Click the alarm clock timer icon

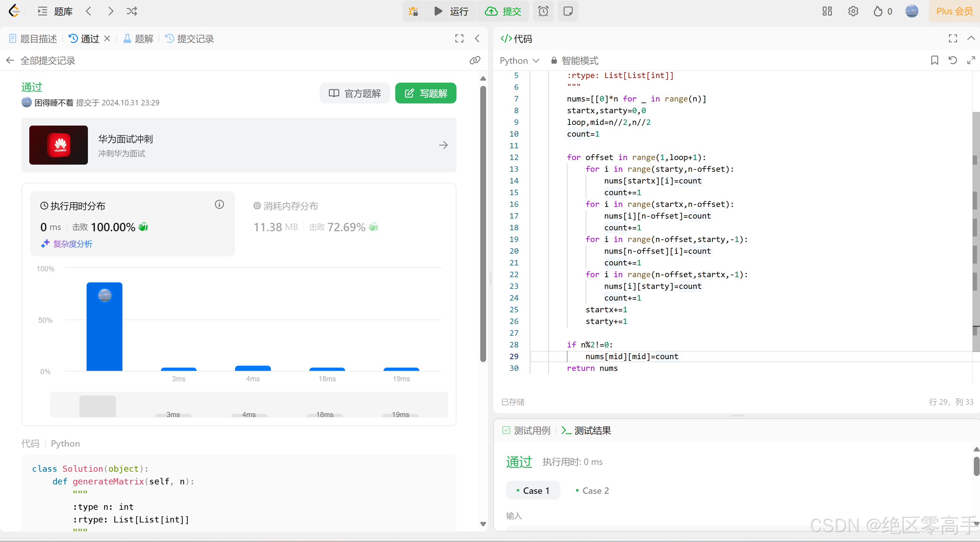pyautogui.click(x=543, y=11)
